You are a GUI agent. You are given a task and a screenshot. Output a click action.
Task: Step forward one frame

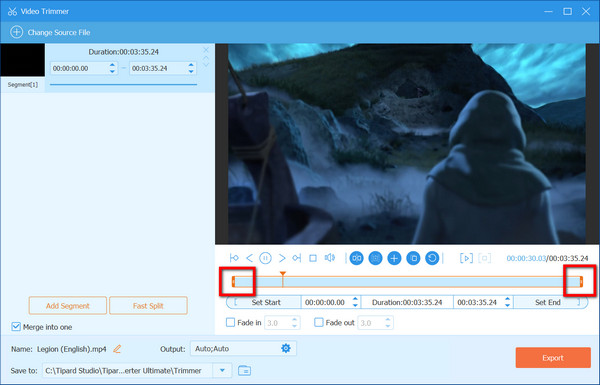tap(282, 258)
